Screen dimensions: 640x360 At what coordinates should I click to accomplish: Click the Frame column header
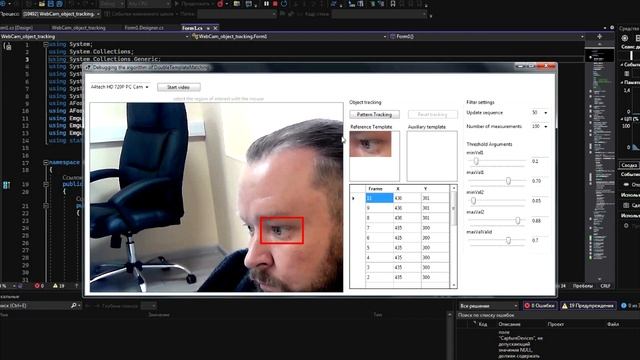point(379,189)
